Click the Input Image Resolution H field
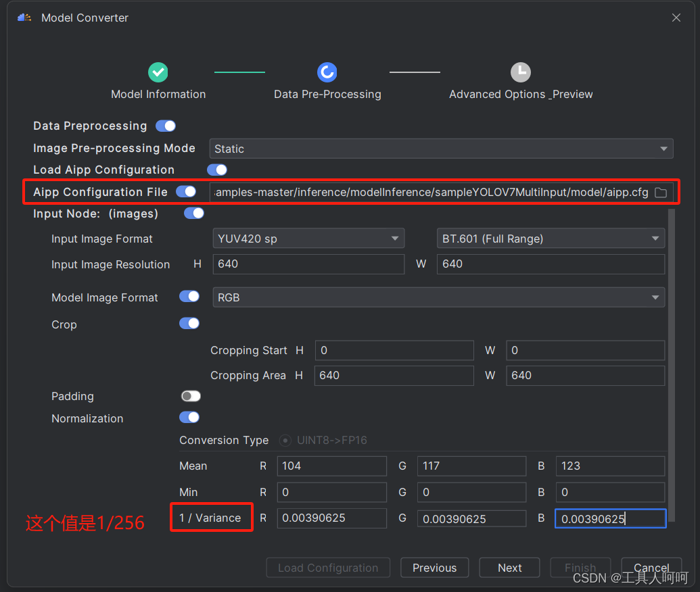 coord(308,264)
